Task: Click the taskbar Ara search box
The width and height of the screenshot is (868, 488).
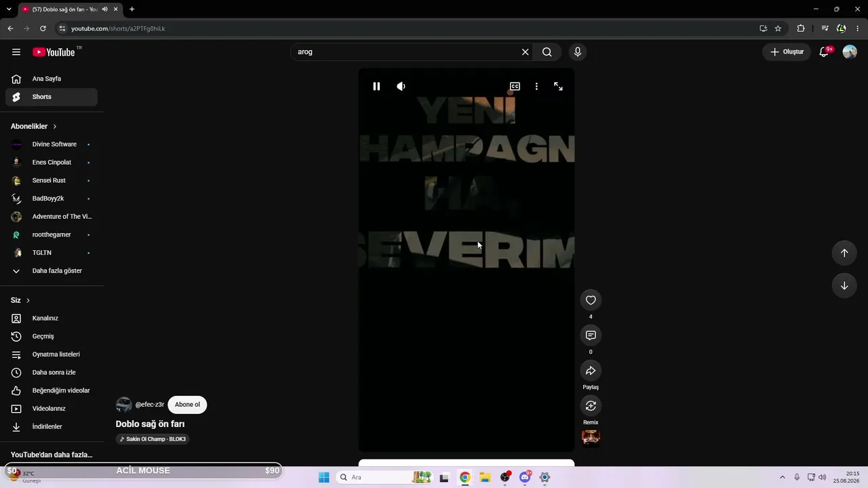Action: [x=384, y=477]
